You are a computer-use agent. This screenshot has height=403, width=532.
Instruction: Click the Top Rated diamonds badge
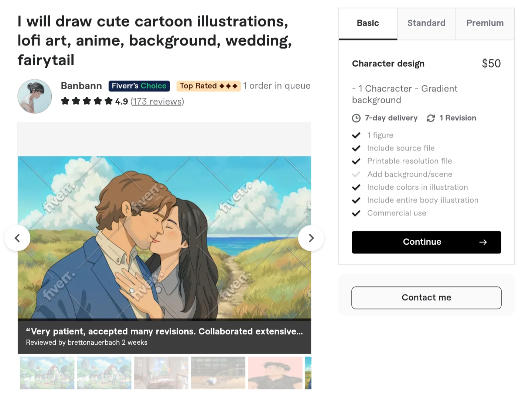click(208, 86)
